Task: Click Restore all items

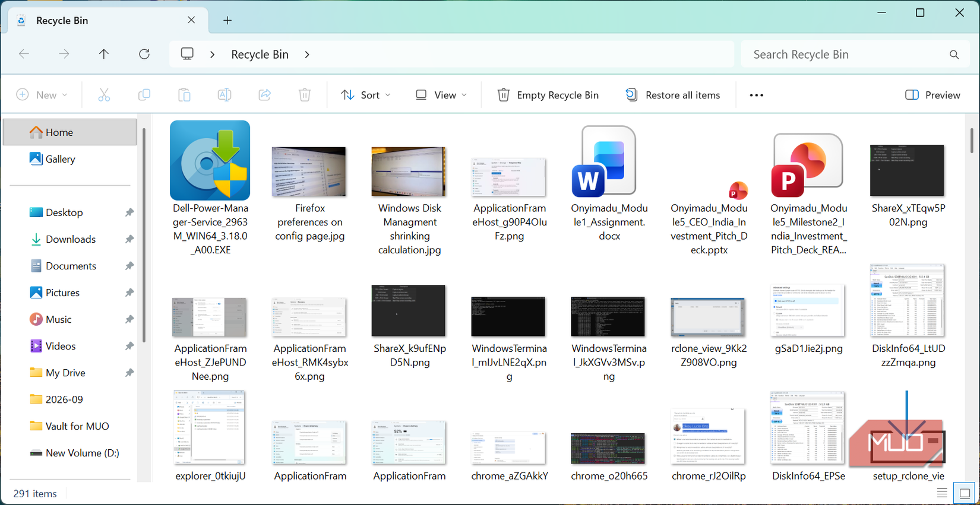Action: pyautogui.click(x=673, y=95)
